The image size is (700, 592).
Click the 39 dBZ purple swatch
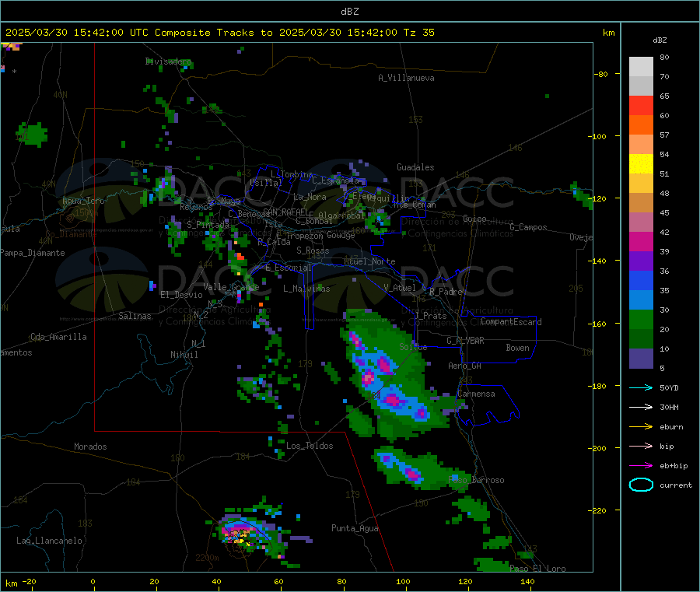[x=641, y=261]
